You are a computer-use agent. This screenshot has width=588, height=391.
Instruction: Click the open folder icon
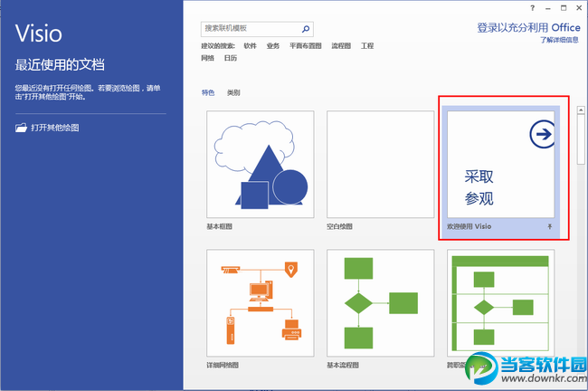pyautogui.click(x=21, y=128)
